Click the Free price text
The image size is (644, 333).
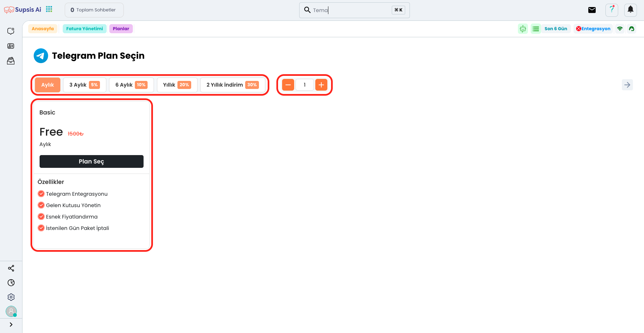coord(51,132)
